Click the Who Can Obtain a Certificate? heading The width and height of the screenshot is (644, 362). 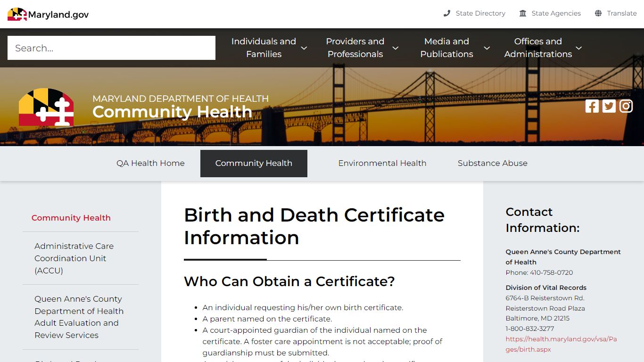pos(289,281)
